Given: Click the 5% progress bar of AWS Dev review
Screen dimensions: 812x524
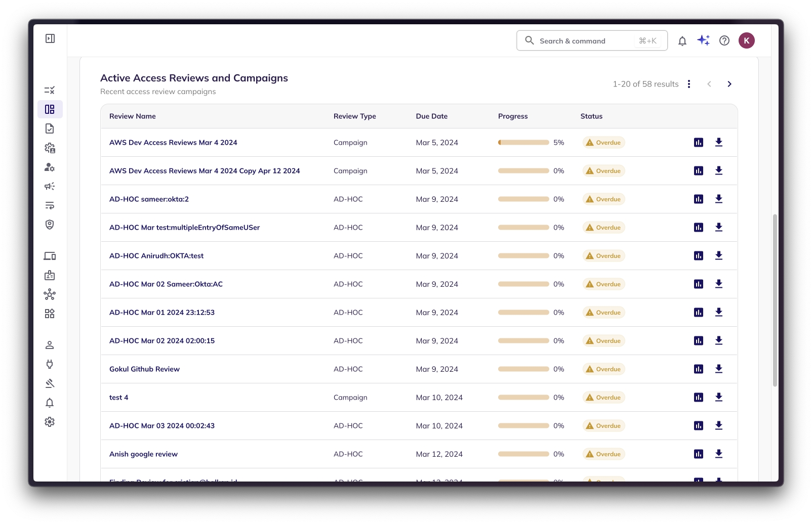Looking at the screenshot, I should [523, 143].
